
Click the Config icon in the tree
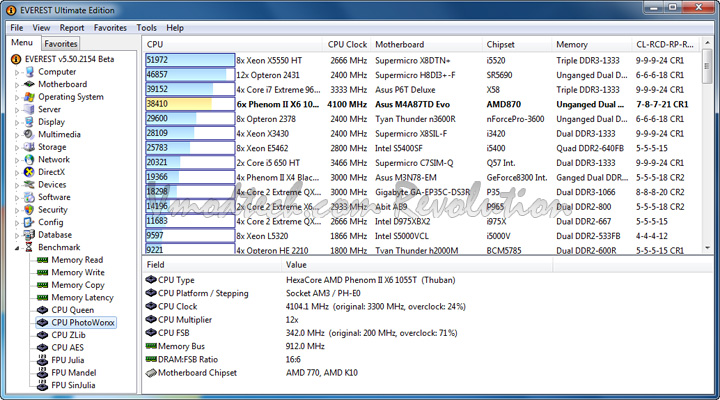click(29, 222)
